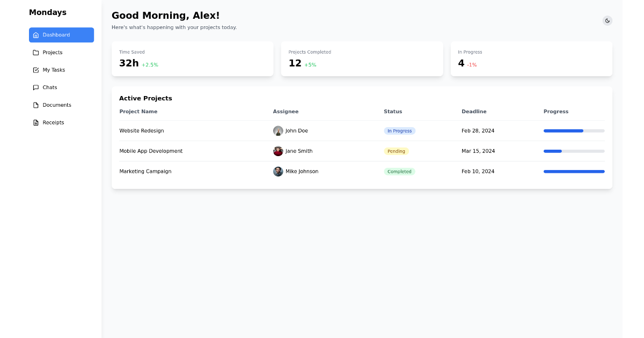Image resolution: width=644 pixels, height=338 pixels.
Task: Click the Documents page icon in sidebar
Action: [x=35, y=105]
